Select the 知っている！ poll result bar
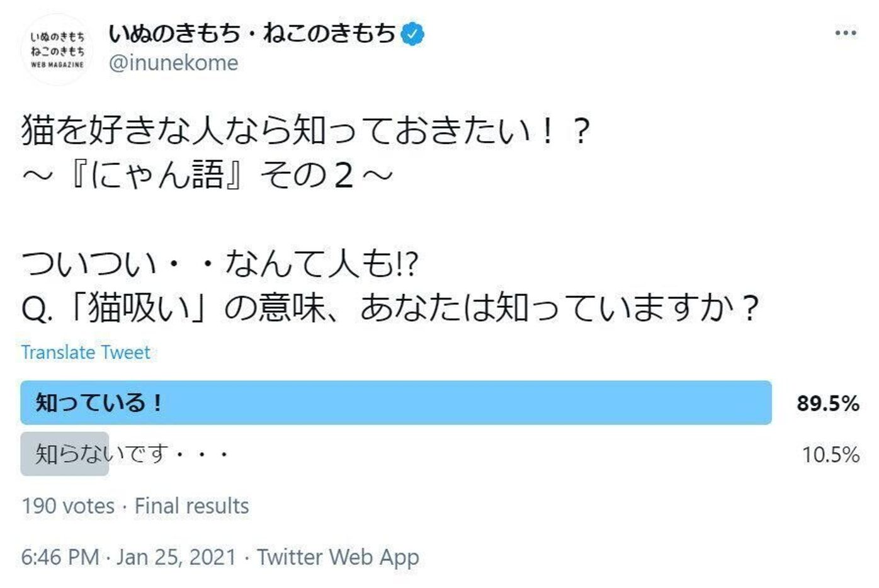879x588 pixels. (x=395, y=402)
